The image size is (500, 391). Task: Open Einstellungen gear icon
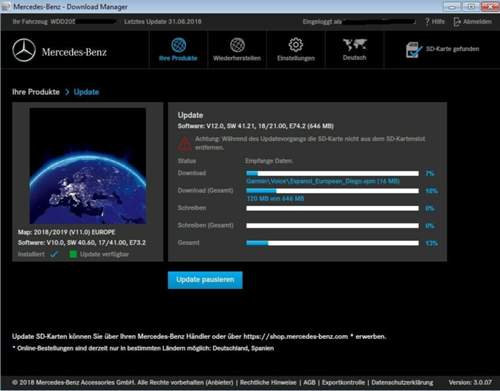[296, 45]
